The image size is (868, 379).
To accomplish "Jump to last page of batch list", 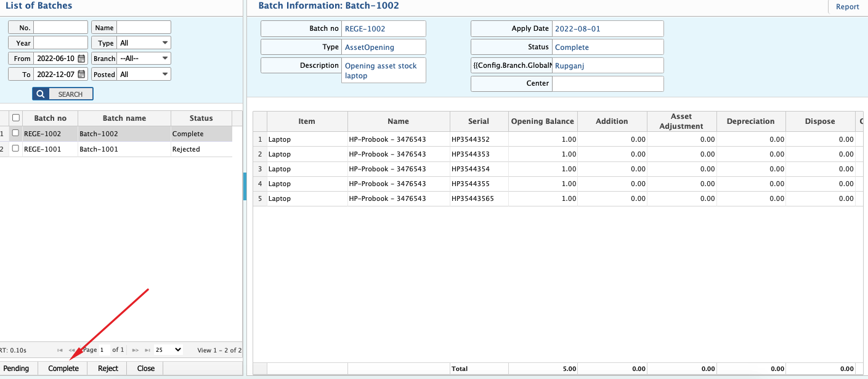I will 147,350.
